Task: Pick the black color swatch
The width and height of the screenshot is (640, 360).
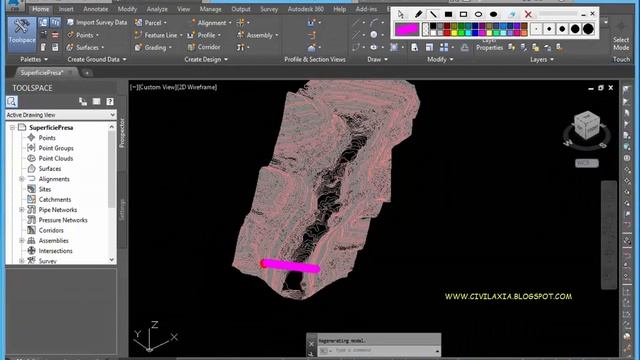Action: point(433,26)
